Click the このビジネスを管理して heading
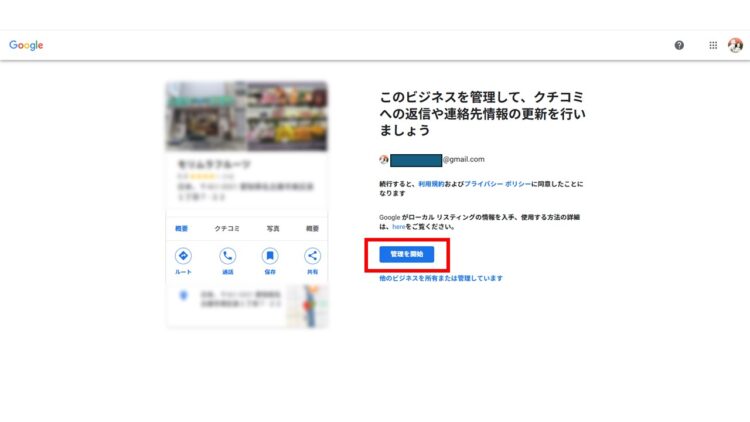The height and width of the screenshot is (422, 750). (482, 113)
